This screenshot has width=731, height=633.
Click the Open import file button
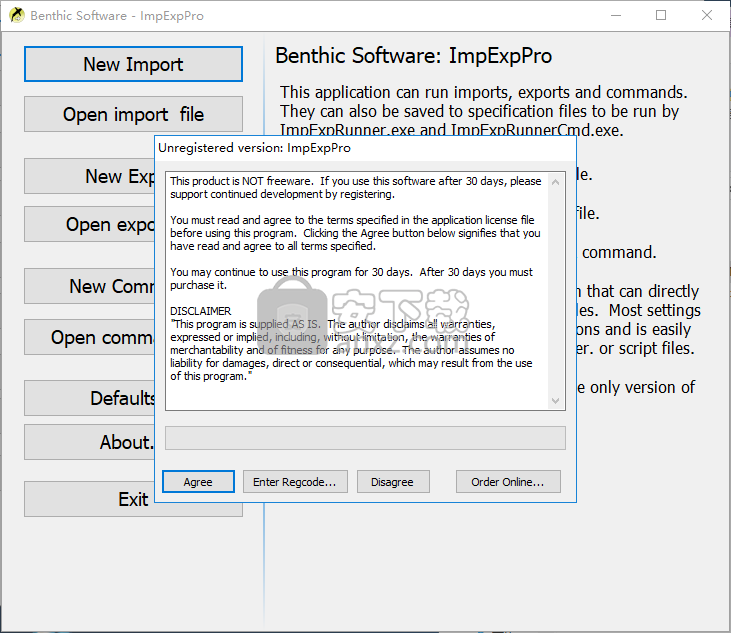coord(133,114)
